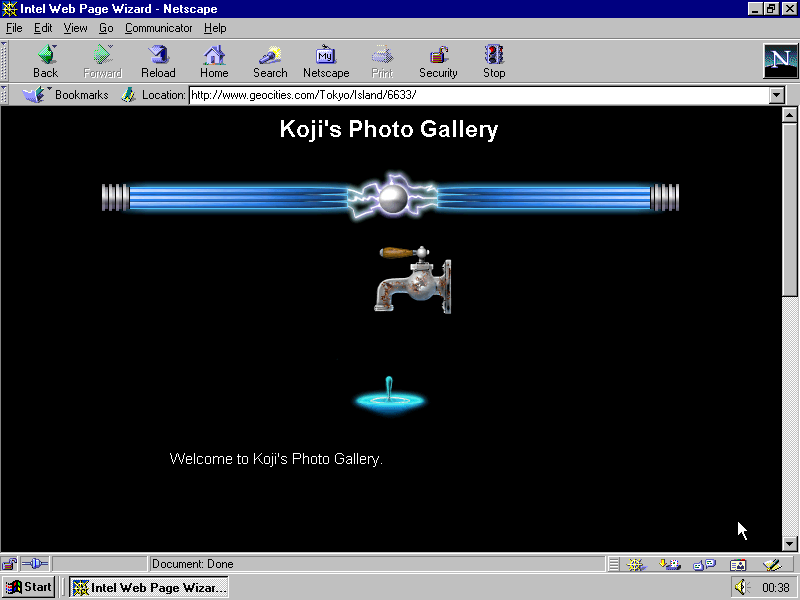Open the Windows Start menu

29,587
